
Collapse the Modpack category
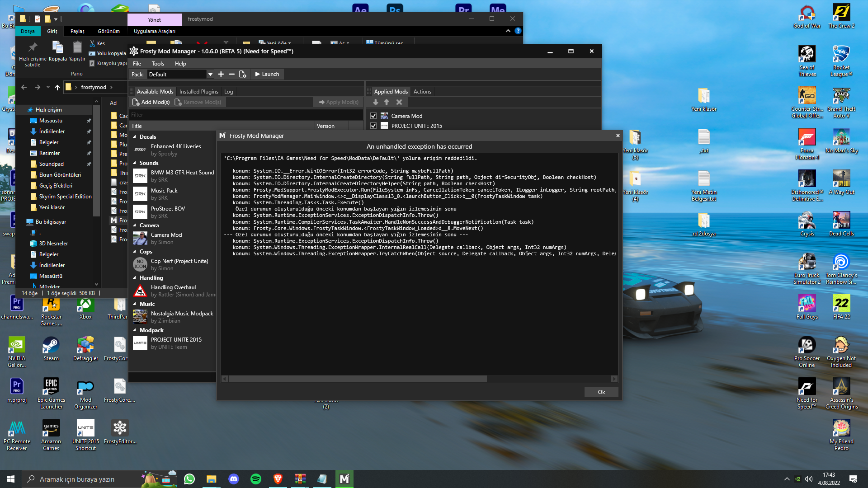135,330
